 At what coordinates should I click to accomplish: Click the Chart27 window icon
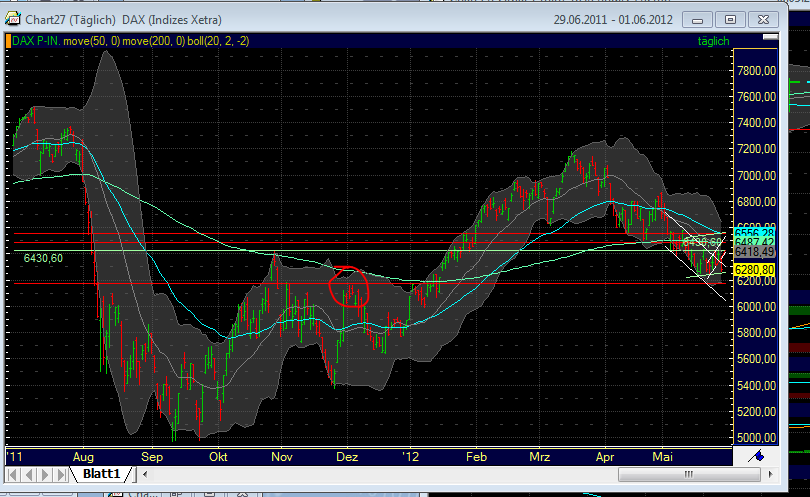(x=13, y=20)
